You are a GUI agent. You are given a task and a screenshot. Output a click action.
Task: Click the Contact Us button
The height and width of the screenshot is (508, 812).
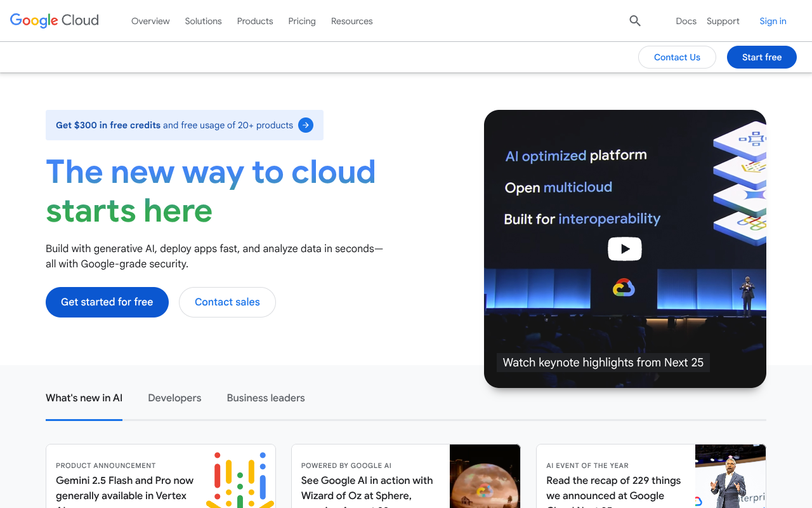(x=677, y=57)
